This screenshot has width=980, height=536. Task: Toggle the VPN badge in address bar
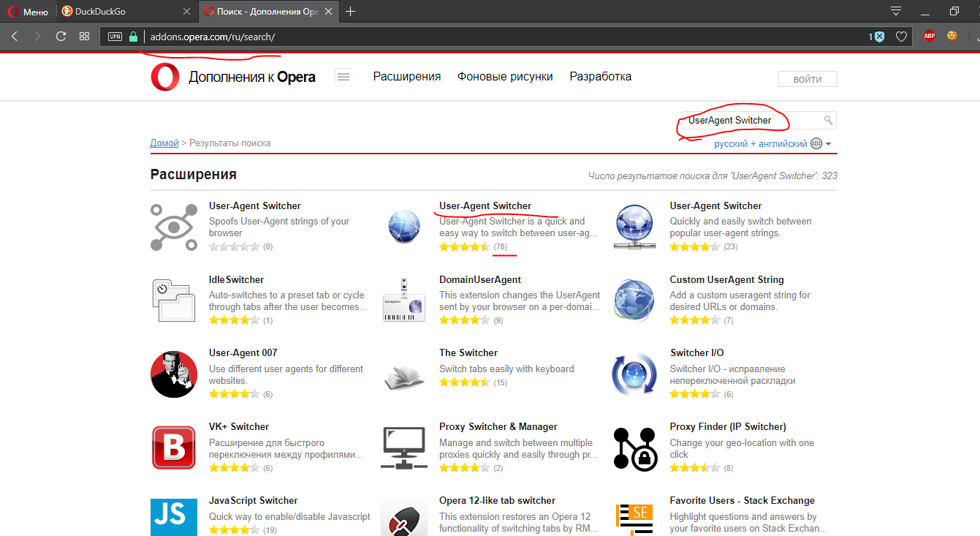[x=115, y=37]
